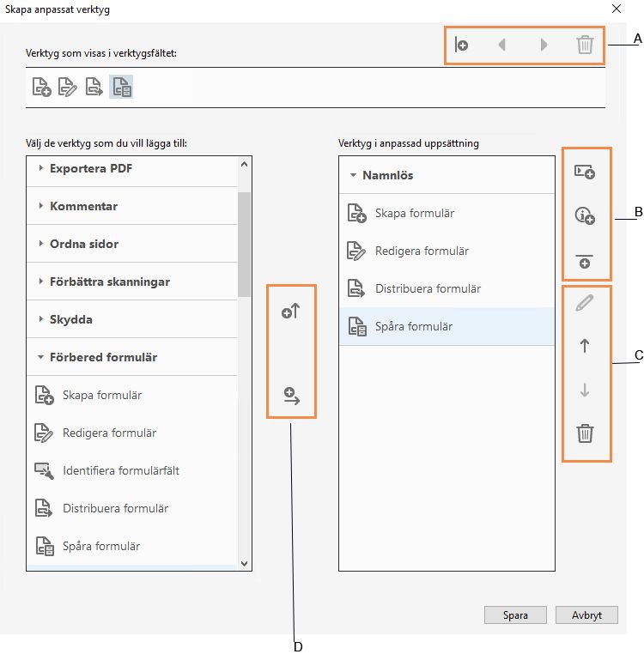Click add-to-toolbar up arrow button
Image resolution: width=644 pixels, height=654 pixels.
click(x=290, y=312)
